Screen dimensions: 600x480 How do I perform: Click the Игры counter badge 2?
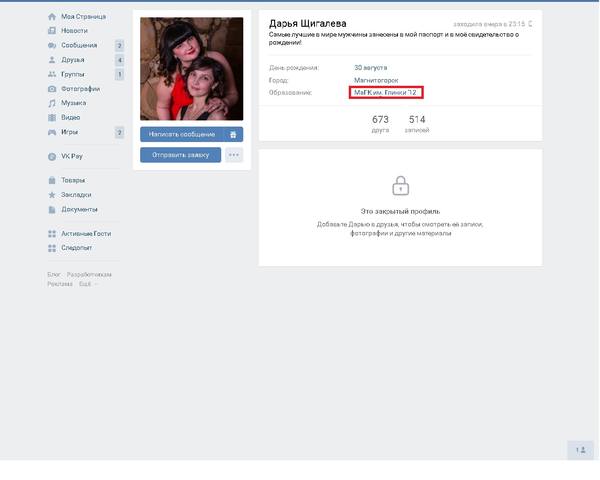(119, 132)
